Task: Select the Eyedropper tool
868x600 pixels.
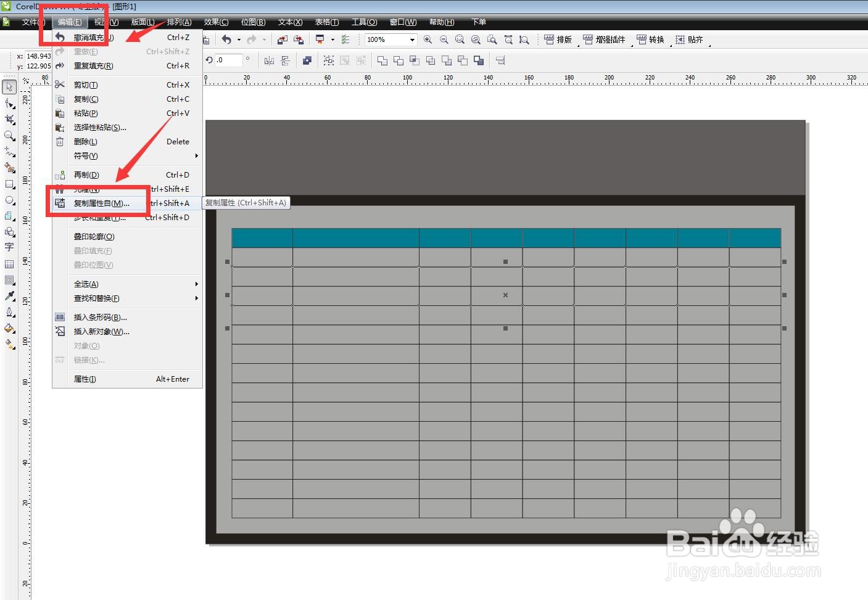Action: click(9, 296)
